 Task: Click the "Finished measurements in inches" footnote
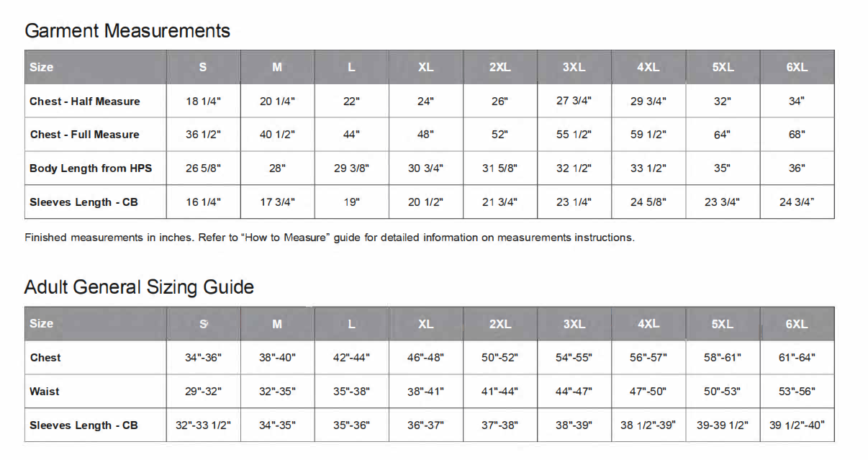point(330,238)
